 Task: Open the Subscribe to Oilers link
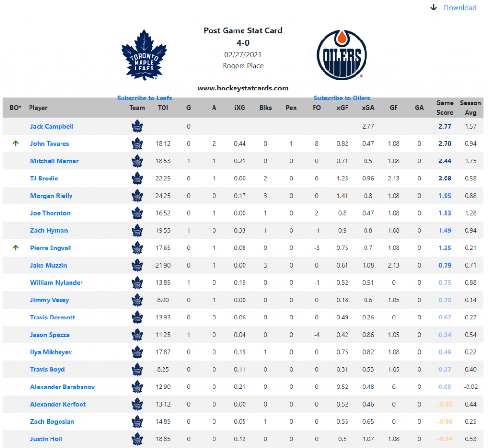coord(342,98)
